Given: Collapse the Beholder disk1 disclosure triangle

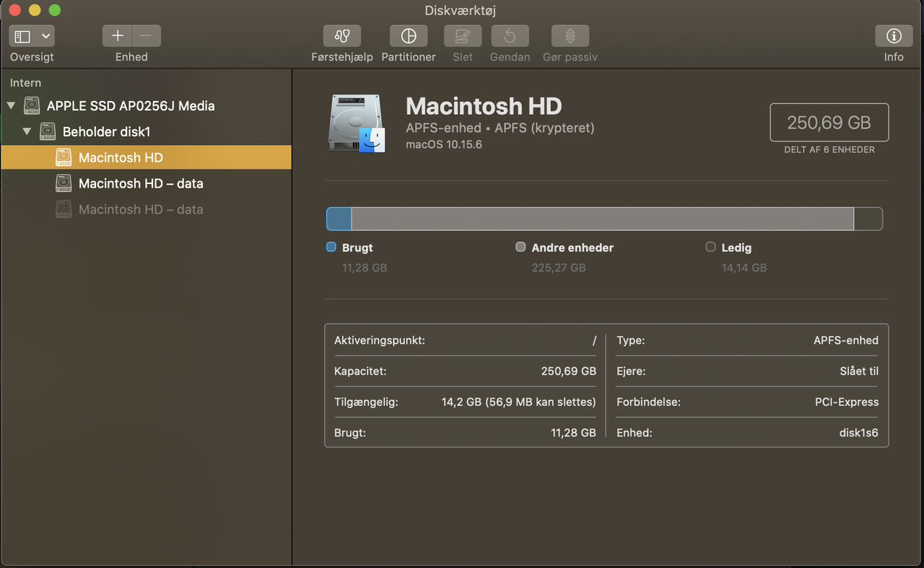Looking at the screenshot, I should click(27, 132).
